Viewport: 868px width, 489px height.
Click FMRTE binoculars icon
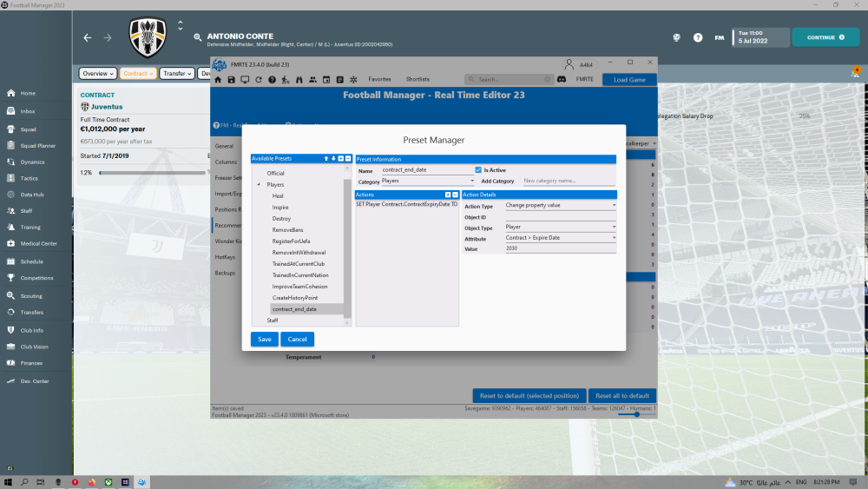pos(299,80)
